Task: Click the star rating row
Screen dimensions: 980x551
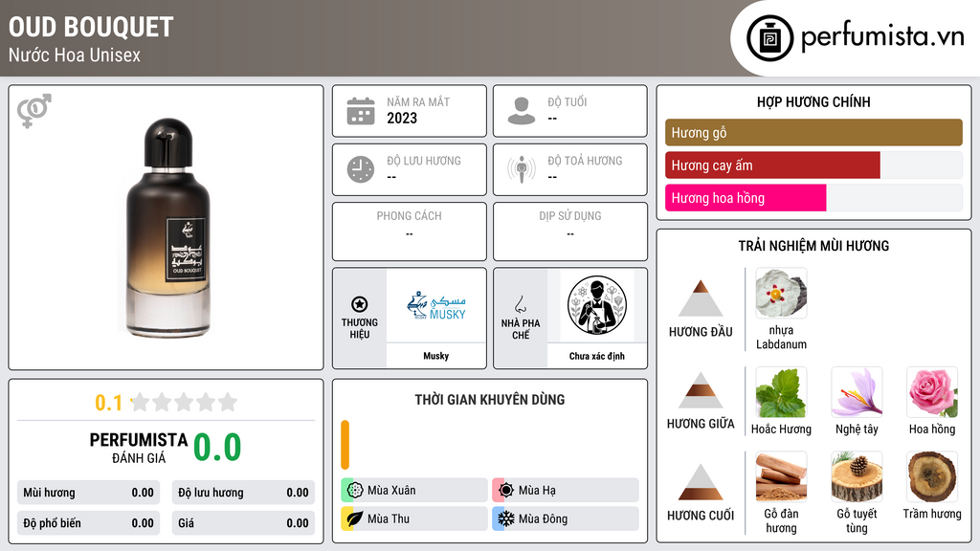Action: [x=184, y=402]
